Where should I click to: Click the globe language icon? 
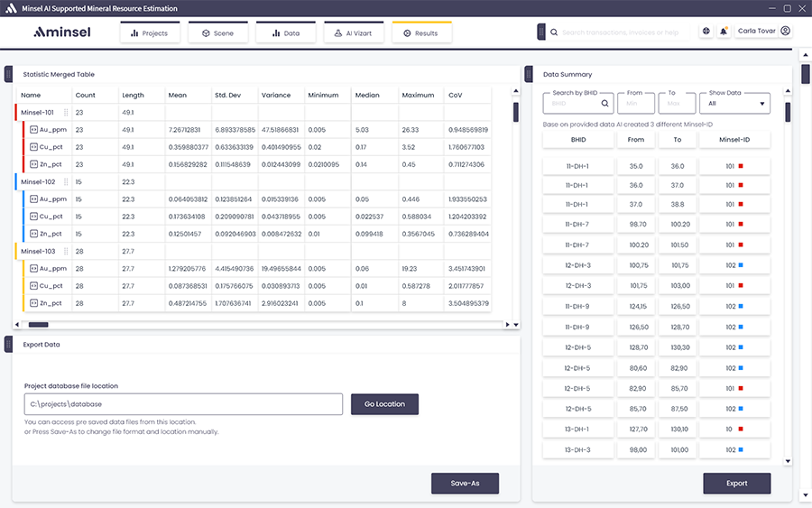706,32
